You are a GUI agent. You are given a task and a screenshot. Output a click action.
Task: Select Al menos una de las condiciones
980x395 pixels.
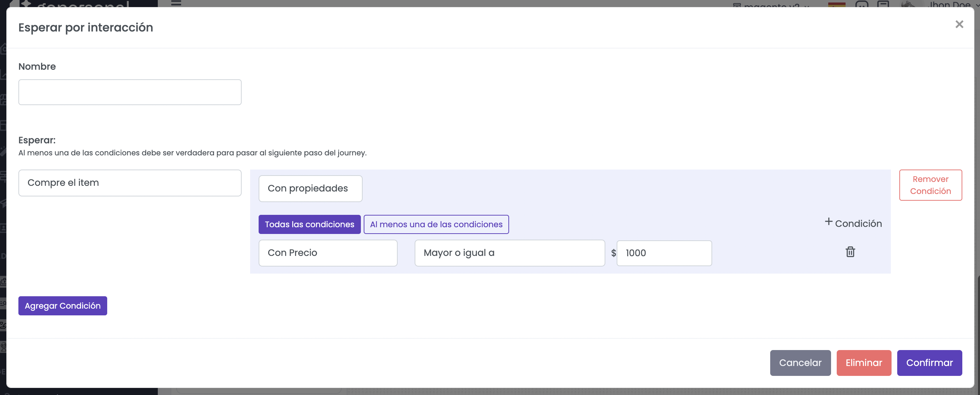point(436,224)
